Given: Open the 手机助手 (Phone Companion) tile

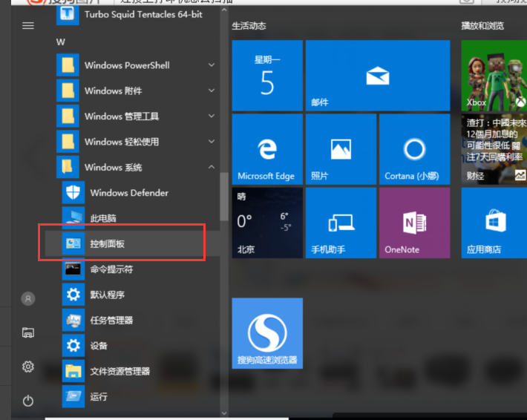Looking at the screenshot, I should click(341, 223).
